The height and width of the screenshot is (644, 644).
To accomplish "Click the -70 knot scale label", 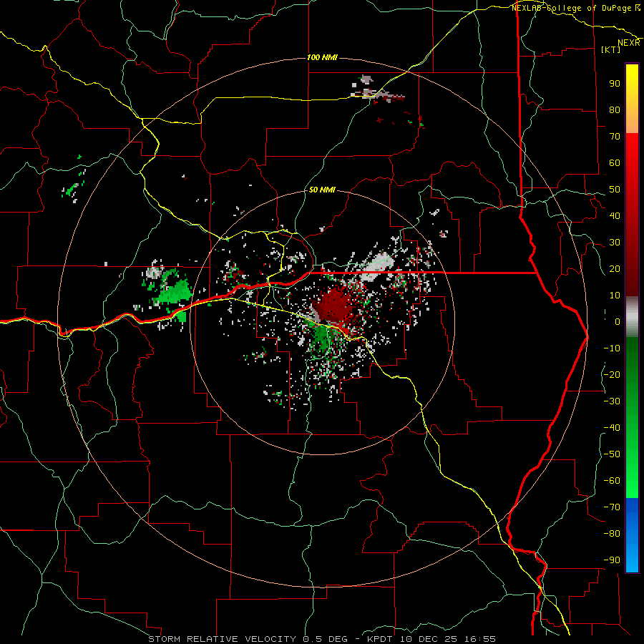I will 612,507.
